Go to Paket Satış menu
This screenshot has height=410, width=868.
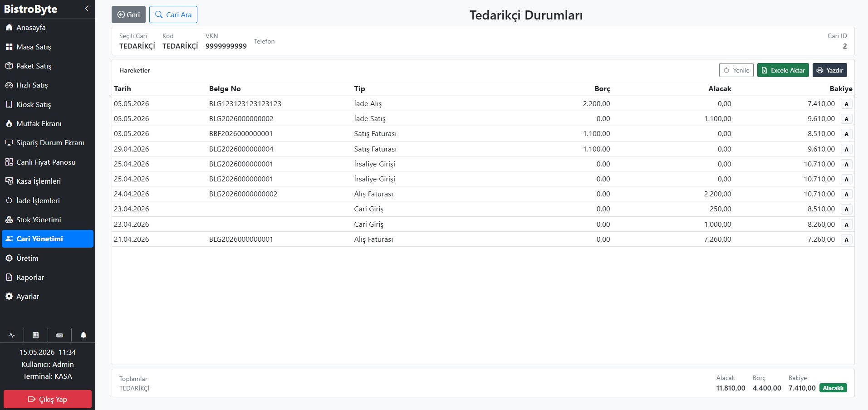(48, 66)
